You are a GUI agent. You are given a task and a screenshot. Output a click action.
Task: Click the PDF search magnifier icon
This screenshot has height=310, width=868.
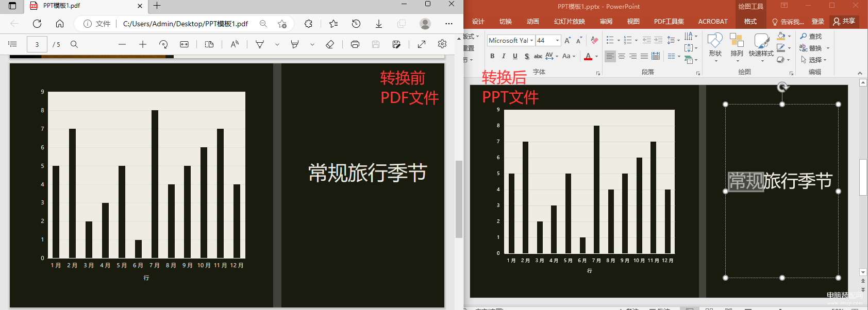pyautogui.click(x=74, y=44)
